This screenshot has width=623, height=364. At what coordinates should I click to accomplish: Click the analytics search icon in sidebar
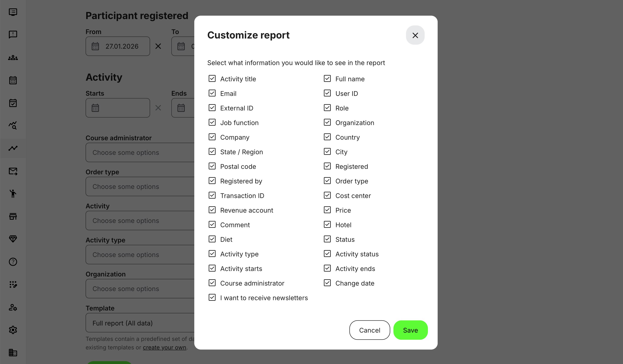click(13, 125)
